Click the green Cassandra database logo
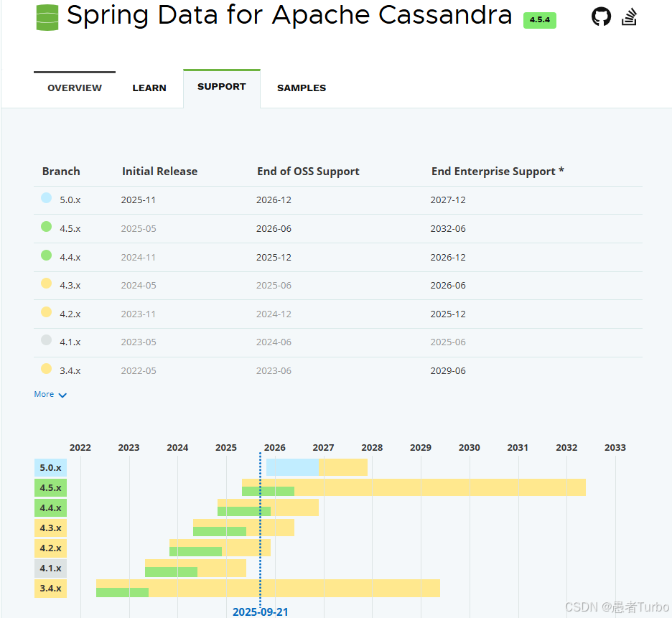The image size is (672, 618). click(x=47, y=17)
